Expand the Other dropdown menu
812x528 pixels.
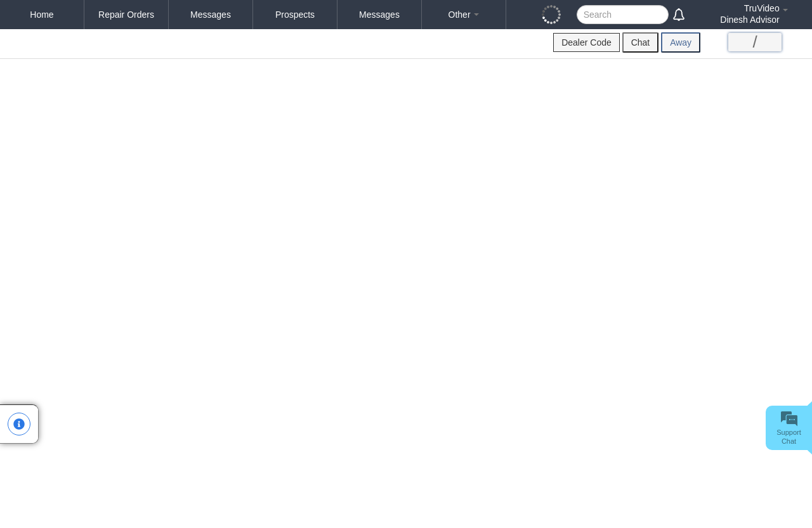click(464, 15)
